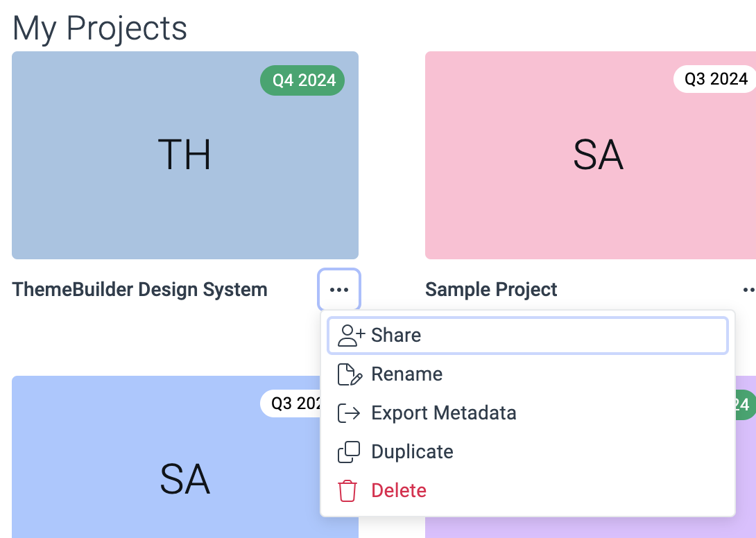Click the Rename pencil icon
This screenshot has width=756, height=538.
click(x=349, y=374)
